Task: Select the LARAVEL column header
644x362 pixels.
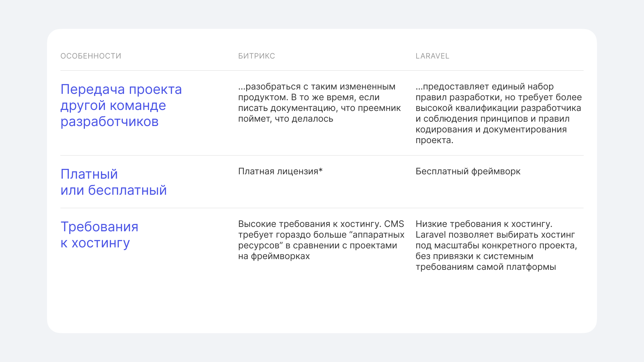Action: point(432,56)
